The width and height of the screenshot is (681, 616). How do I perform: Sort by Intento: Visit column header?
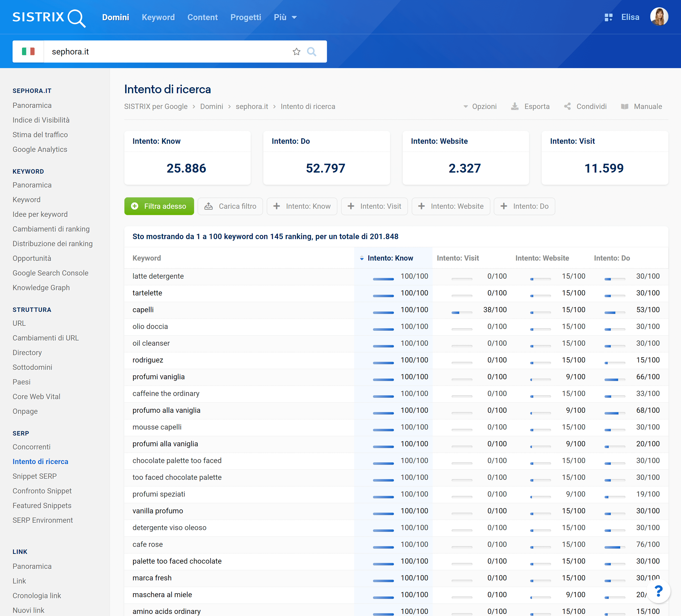coord(458,258)
